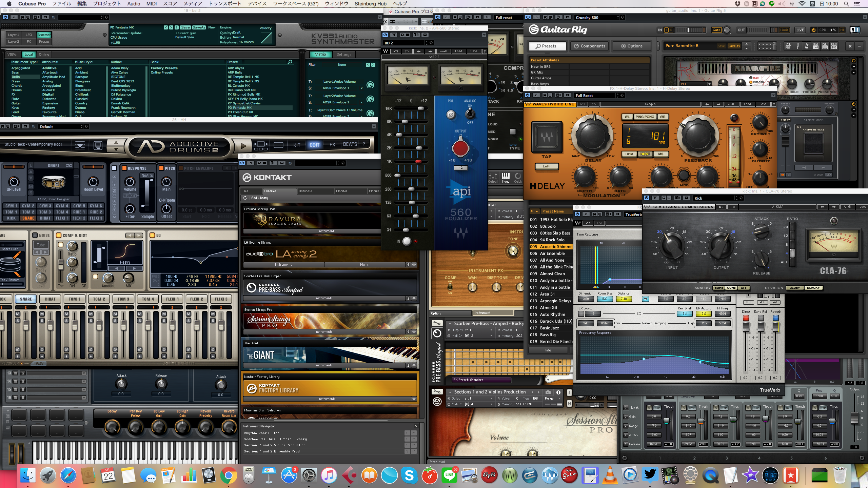Click the Kontakt refresh libraries icon
Image resolution: width=868 pixels, height=488 pixels.
245,198
